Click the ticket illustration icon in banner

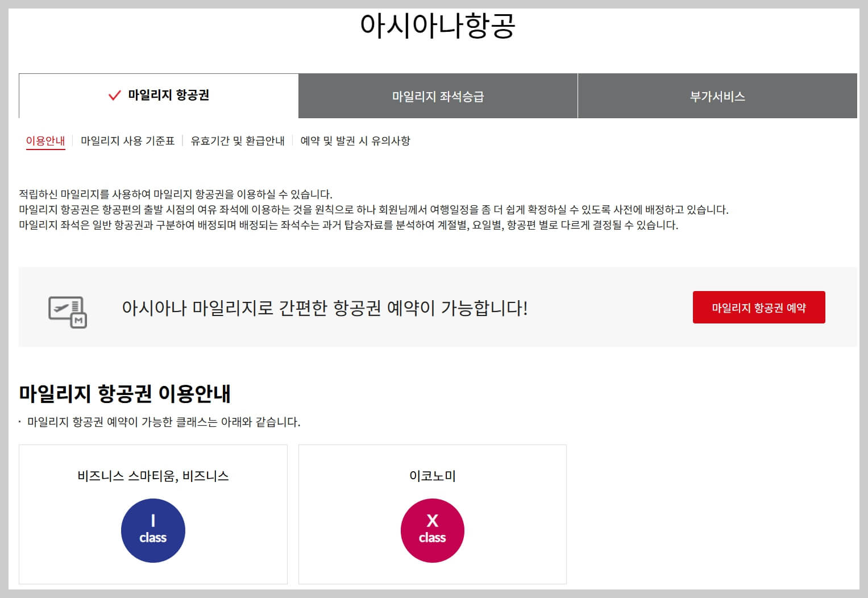(68, 308)
